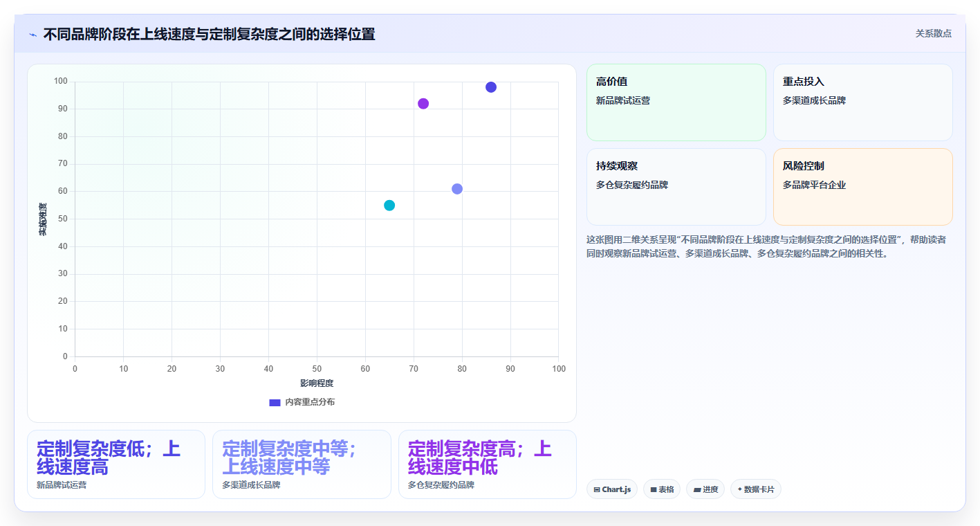Click the 多仓复杂履约品牌 text in 持续观察 card
The height and width of the screenshot is (526, 980).
[x=632, y=185]
